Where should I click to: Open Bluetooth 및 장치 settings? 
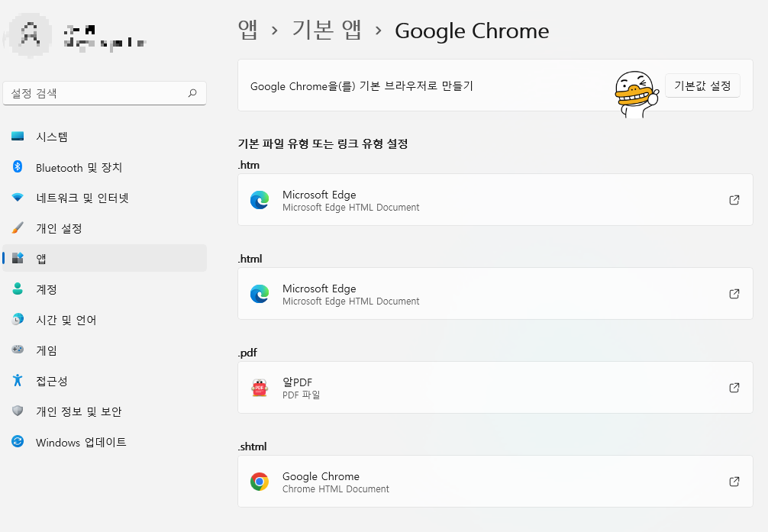click(x=105, y=167)
